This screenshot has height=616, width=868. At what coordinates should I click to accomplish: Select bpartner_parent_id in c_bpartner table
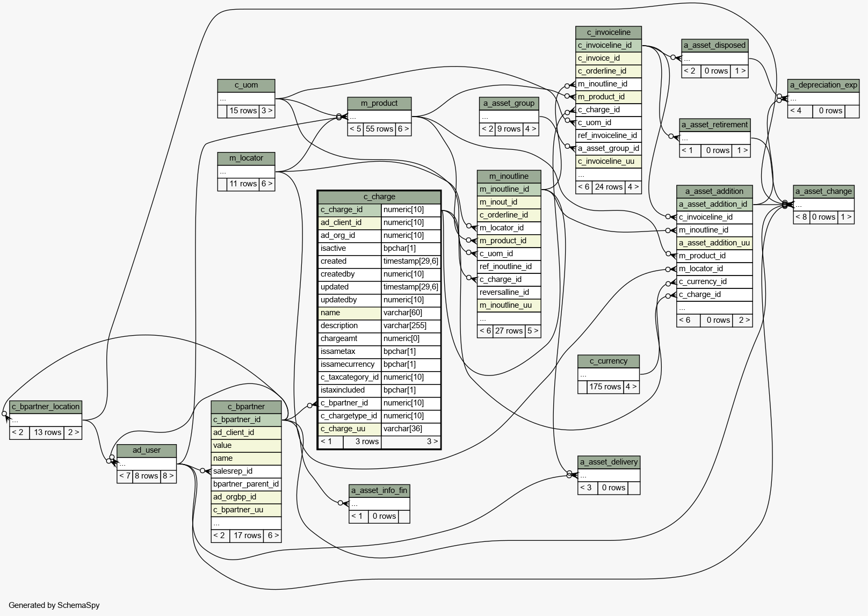(x=246, y=484)
